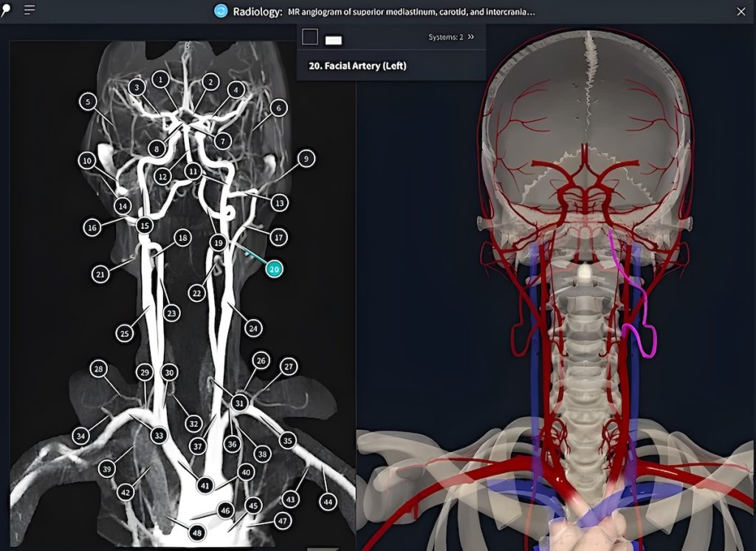Click marker 5 on upper-left temporal region
The height and width of the screenshot is (551, 756).
[87, 102]
